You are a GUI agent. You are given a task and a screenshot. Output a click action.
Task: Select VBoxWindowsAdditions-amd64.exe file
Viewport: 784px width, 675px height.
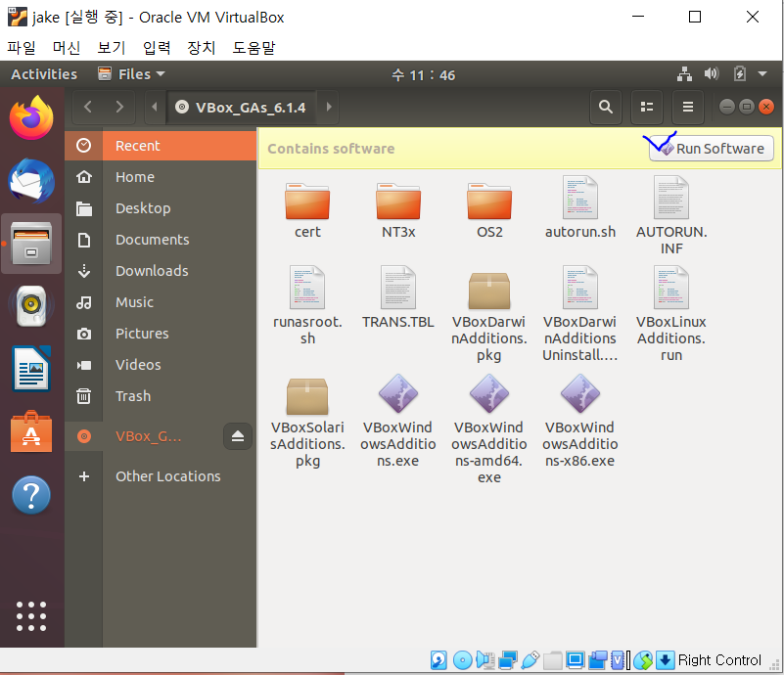[x=489, y=428]
